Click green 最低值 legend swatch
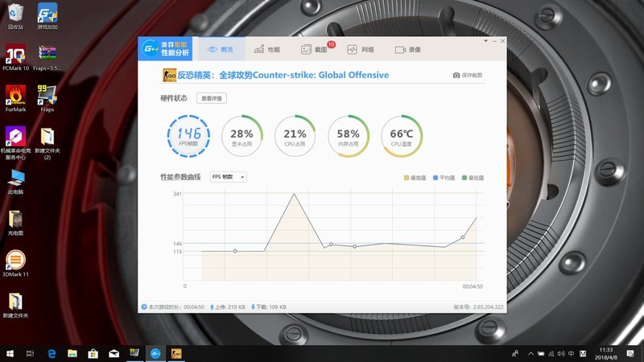Image resolution: width=644 pixels, height=362 pixels. (464, 178)
